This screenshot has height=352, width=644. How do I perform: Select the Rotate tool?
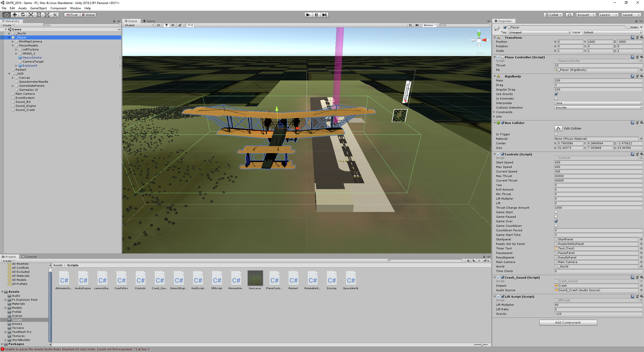point(23,15)
